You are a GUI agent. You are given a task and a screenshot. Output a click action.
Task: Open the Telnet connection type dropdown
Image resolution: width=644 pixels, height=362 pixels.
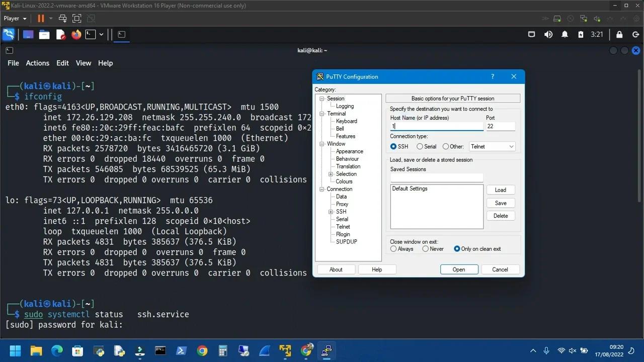tap(492, 147)
